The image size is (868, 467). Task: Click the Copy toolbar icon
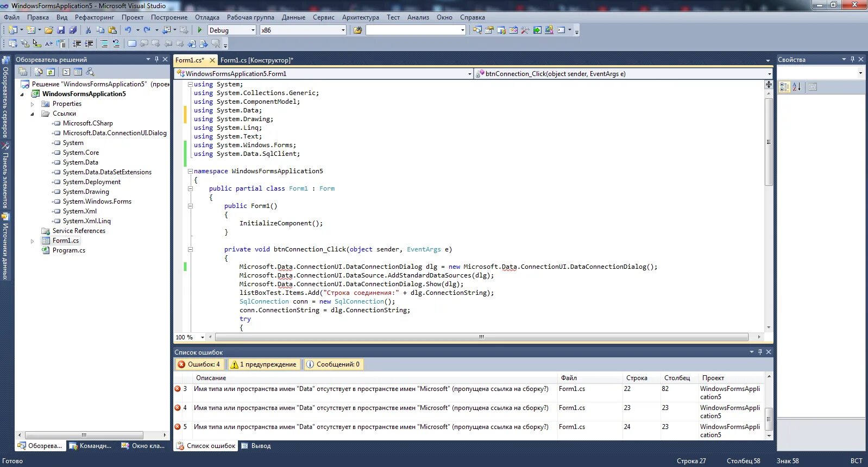click(100, 30)
